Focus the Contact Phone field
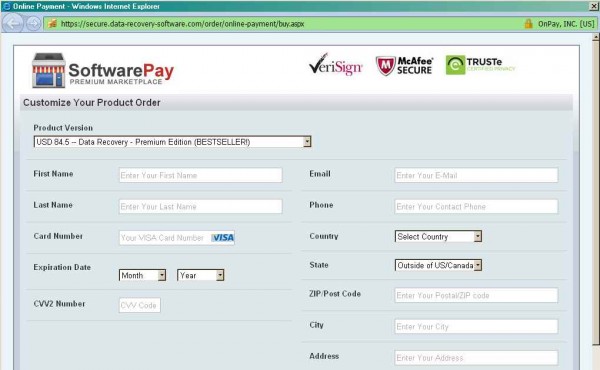This screenshot has width=600, height=370. 476,207
